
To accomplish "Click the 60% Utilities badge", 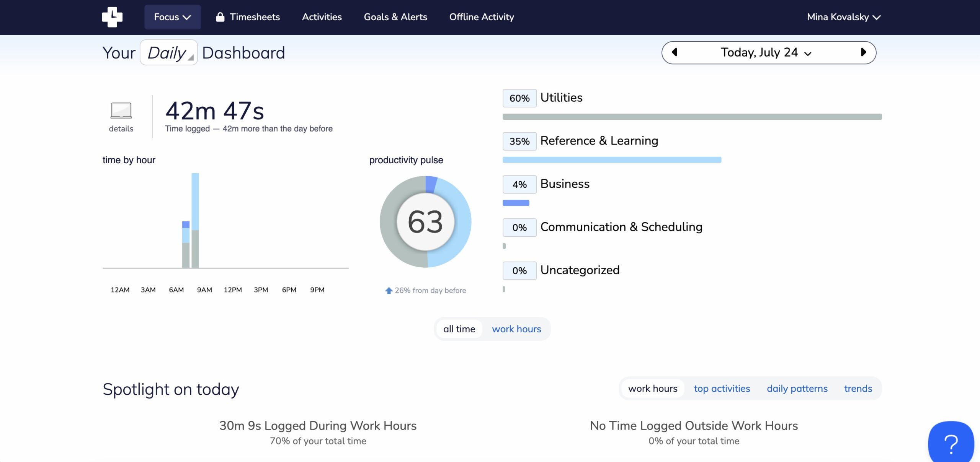I will coord(519,98).
